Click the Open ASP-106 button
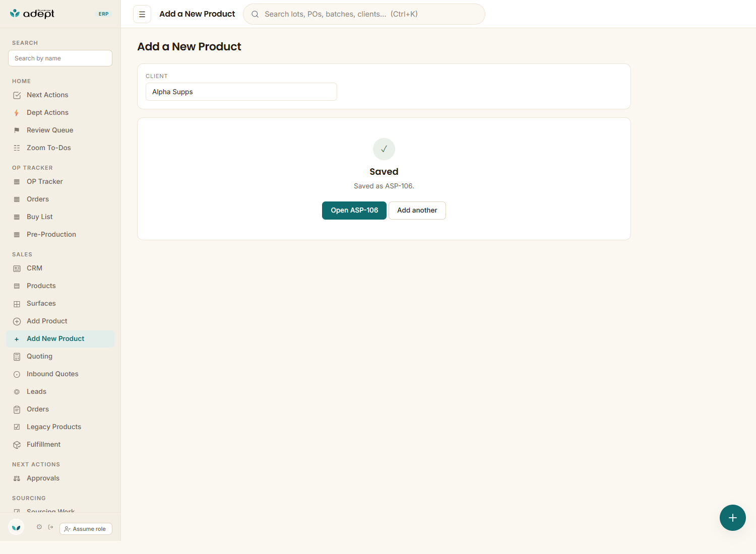 (354, 211)
